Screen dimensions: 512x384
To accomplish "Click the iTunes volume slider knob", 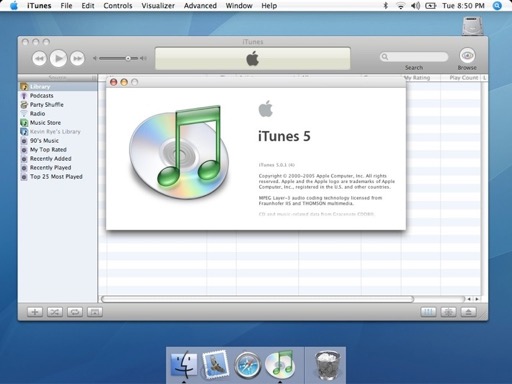I will (128, 58).
